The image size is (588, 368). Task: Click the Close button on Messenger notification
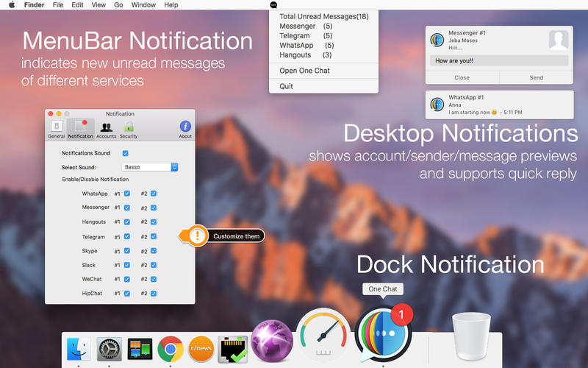(x=462, y=77)
